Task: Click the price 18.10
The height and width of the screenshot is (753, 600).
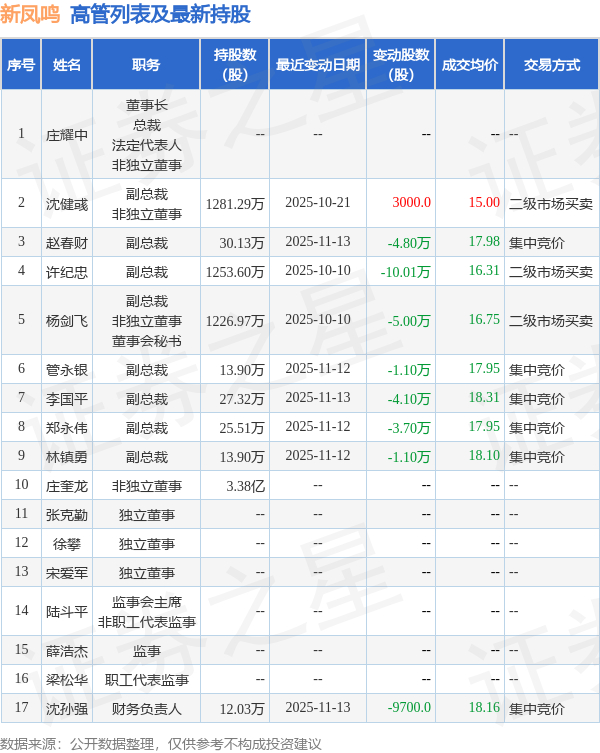Action: (x=484, y=455)
